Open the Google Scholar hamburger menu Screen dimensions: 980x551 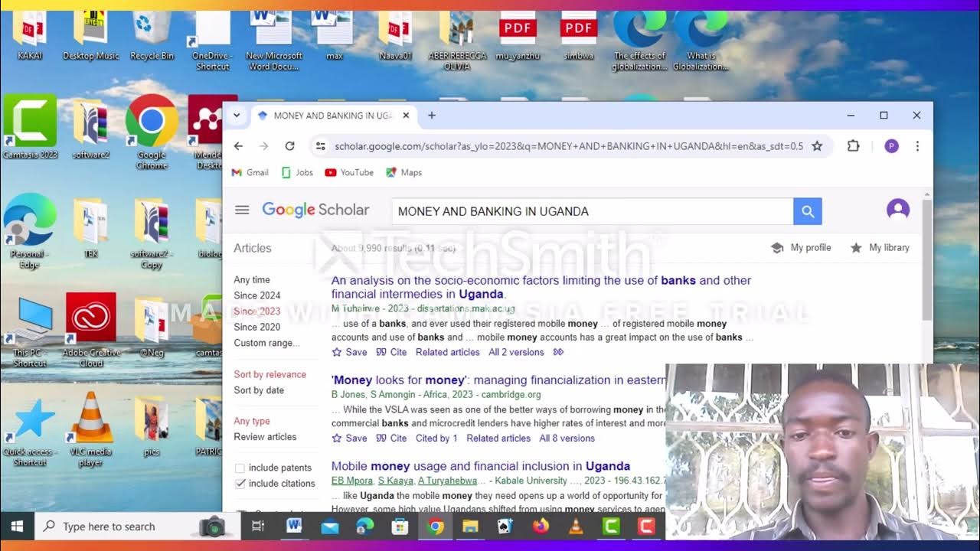242,210
